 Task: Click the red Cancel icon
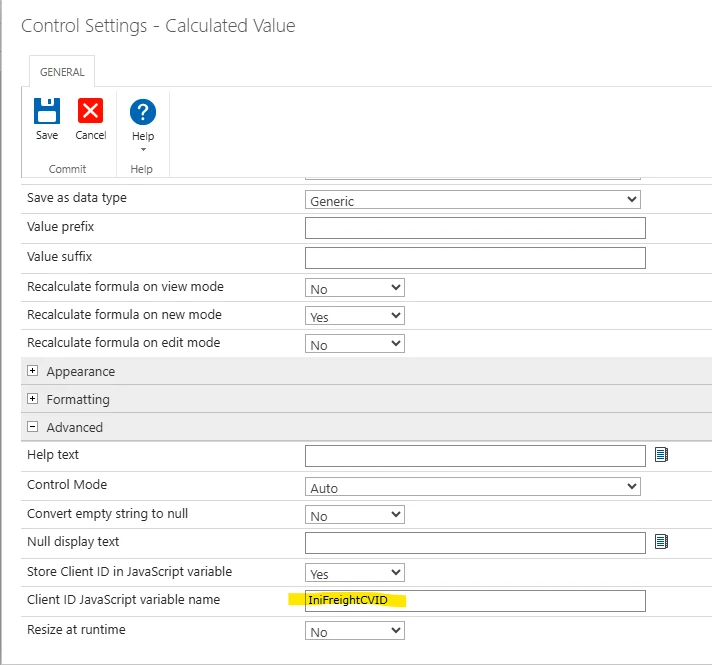coord(91,111)
